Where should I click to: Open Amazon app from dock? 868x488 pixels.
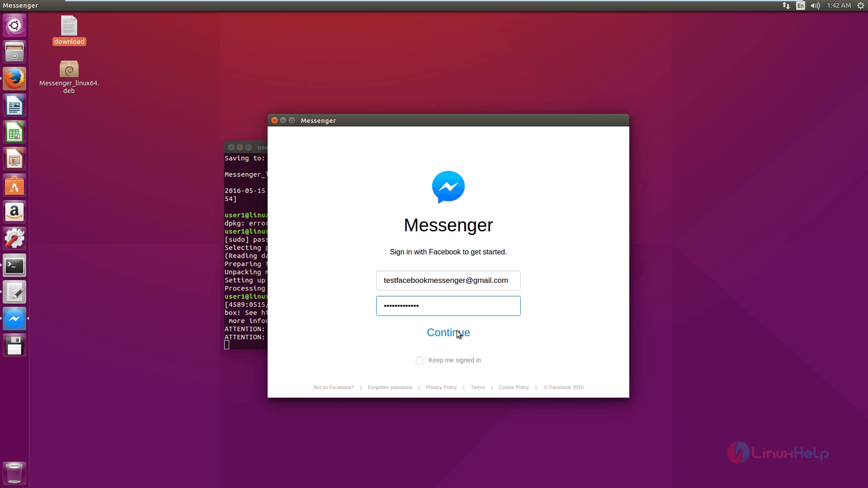click(14, 212)
